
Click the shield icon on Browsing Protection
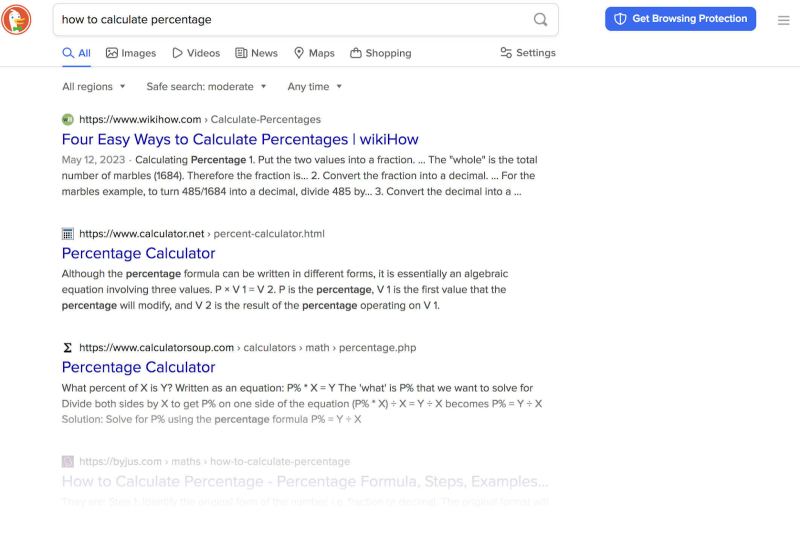coord(620,19)
